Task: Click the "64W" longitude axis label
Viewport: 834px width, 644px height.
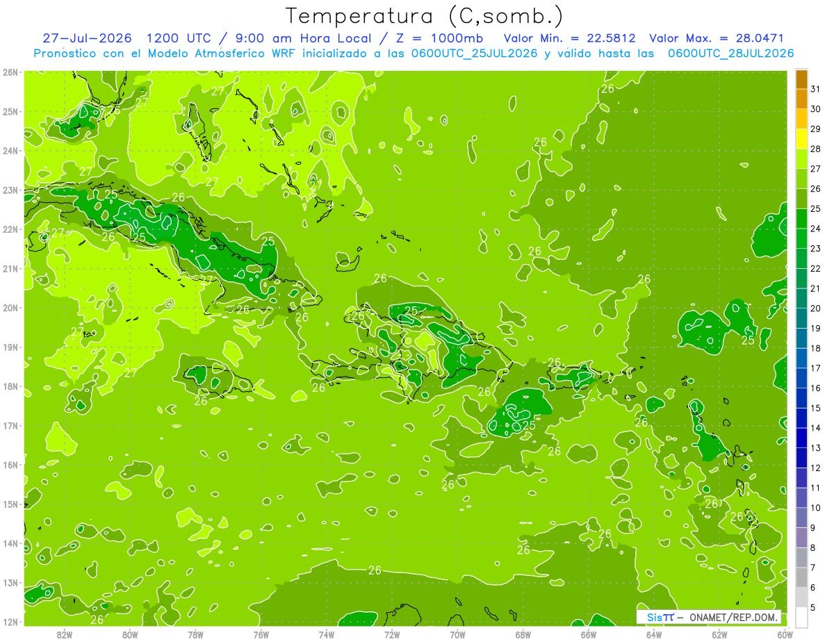Action: point(654,634)
